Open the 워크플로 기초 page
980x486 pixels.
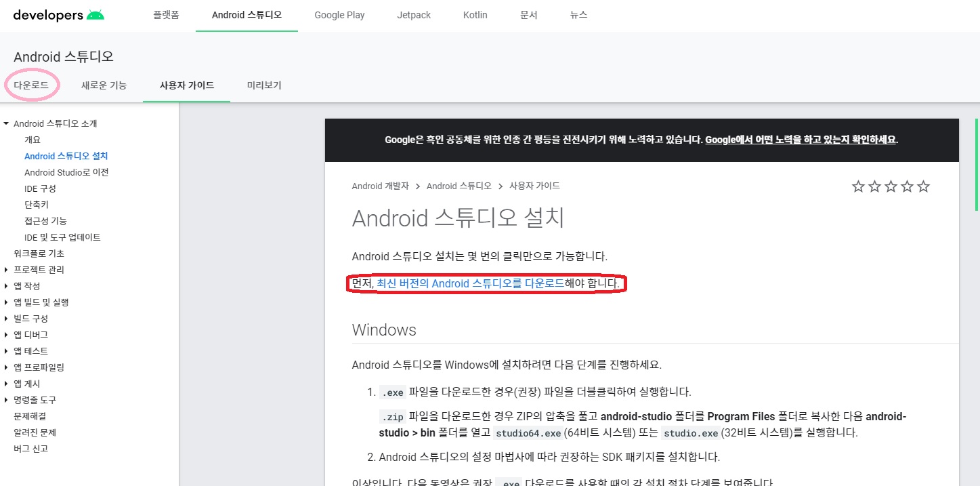39,254
